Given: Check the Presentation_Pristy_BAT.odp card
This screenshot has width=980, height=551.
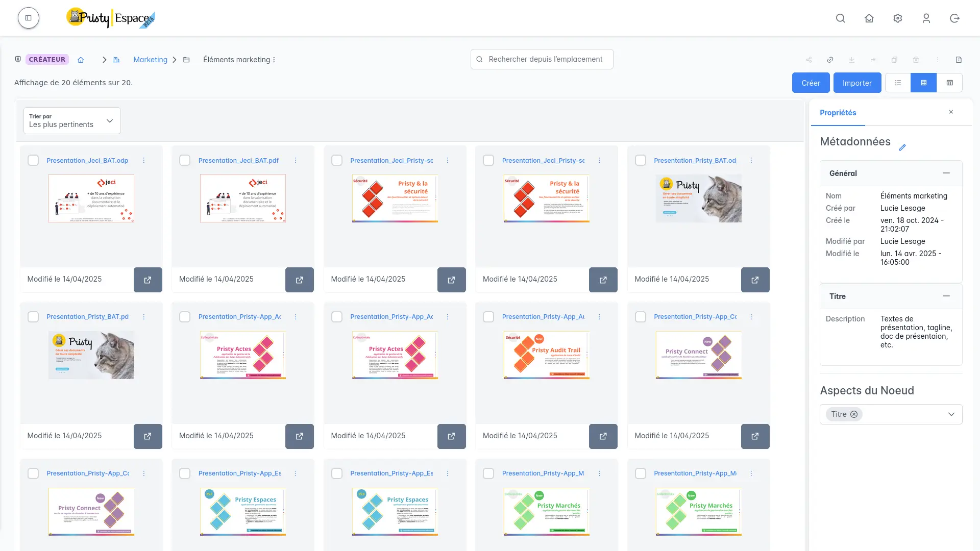Looking at the screenshot, I should [641, 160].
